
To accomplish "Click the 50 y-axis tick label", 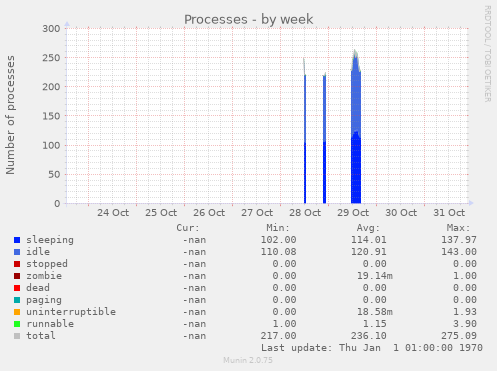I will (x=55, y=174).
